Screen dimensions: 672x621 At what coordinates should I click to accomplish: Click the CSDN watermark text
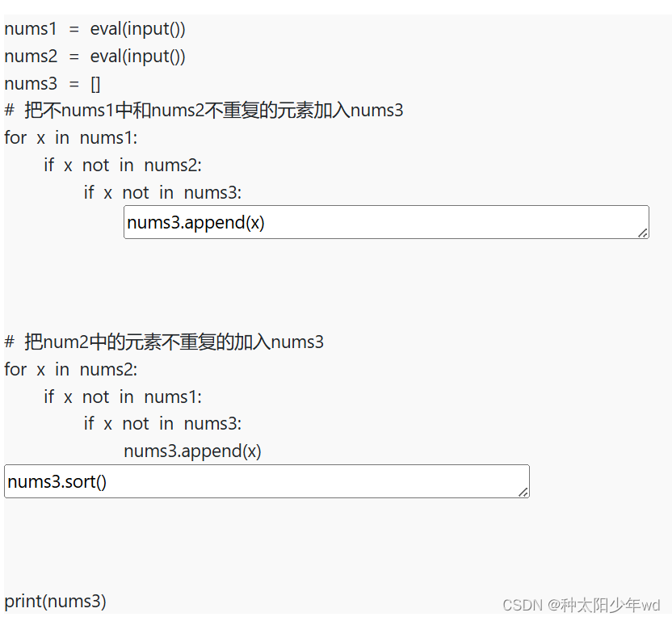coord(523,605)
